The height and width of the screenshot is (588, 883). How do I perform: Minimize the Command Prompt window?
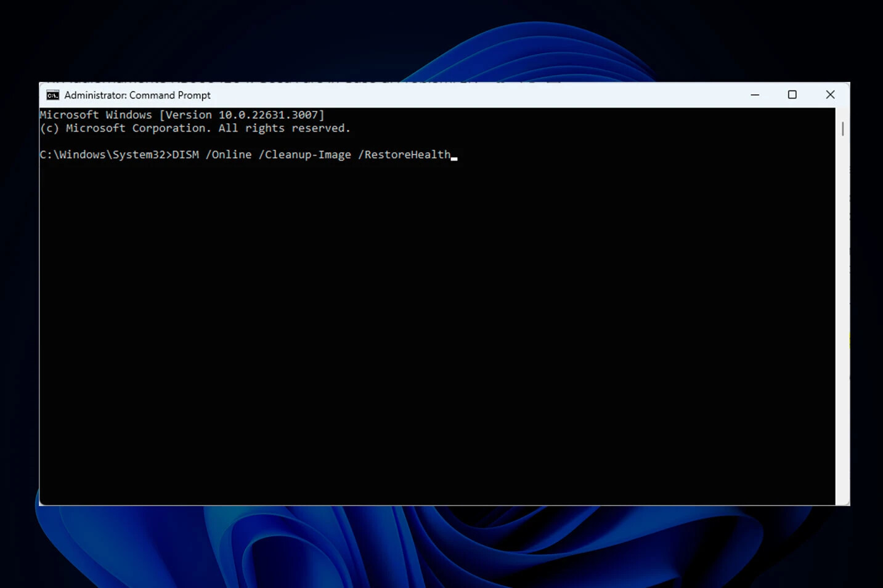coord(755,95)
